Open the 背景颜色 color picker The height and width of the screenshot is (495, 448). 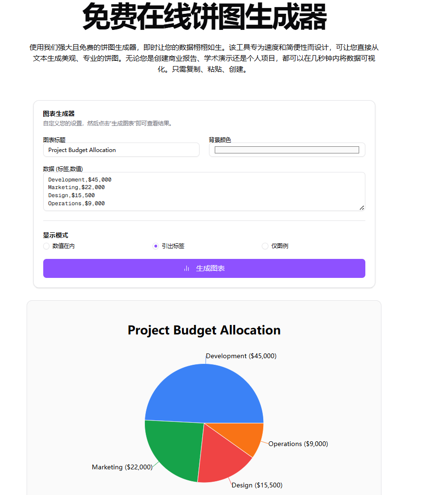287,150
